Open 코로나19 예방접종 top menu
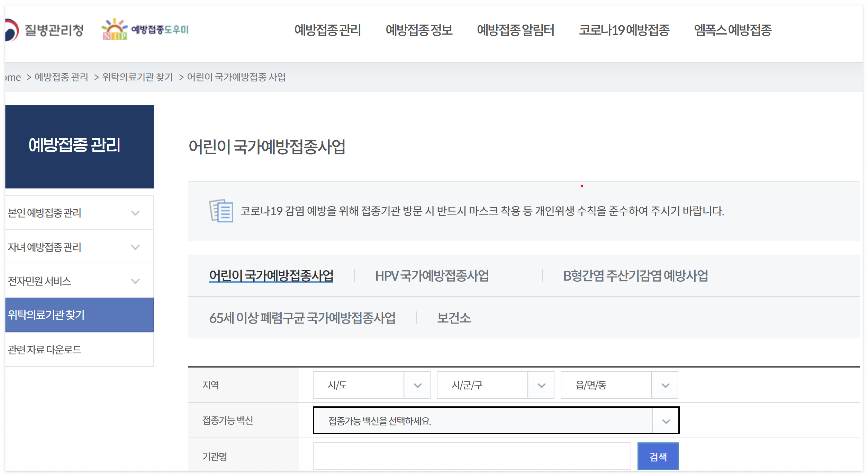 pyautogui.click(x=624, y=30)
